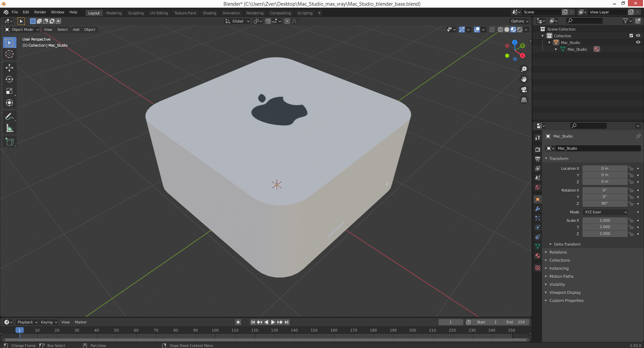This screenshot has width=644, height=348.
Task: Jump to timeline end frame button
Action: tap(286, 322)
